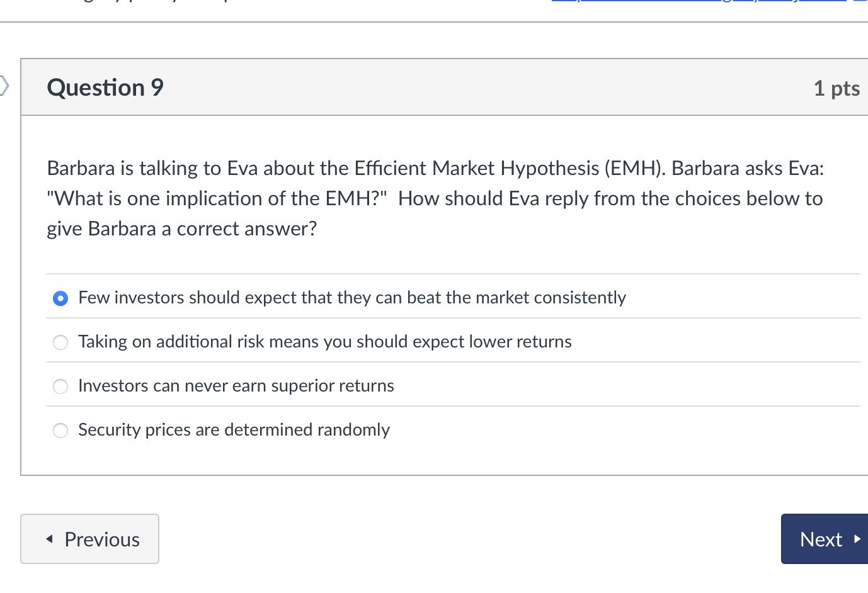Select the radio button for 'Security prices are determined randomly'
This screenshot has width=868, height=593.
60,430
